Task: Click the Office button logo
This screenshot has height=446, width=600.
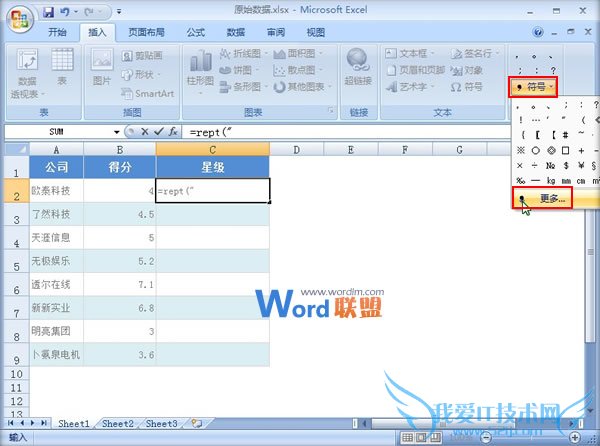Action: pyautogui.click(x=20, y=19)
